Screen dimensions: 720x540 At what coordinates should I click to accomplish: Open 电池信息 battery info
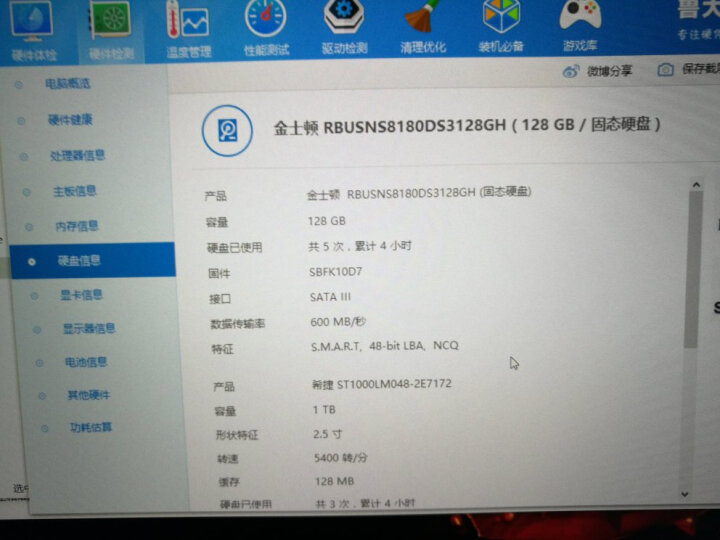86,362
